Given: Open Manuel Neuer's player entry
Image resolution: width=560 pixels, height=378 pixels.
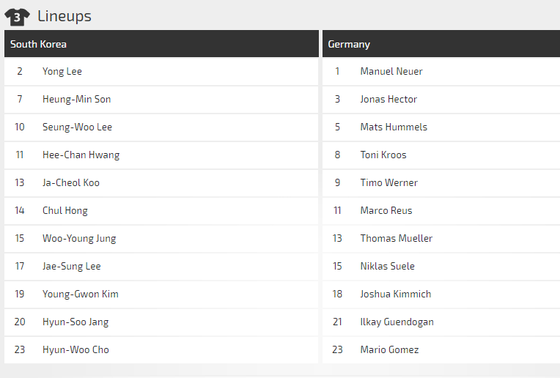Looking at the screenshot, I should (x=441, y=71).
